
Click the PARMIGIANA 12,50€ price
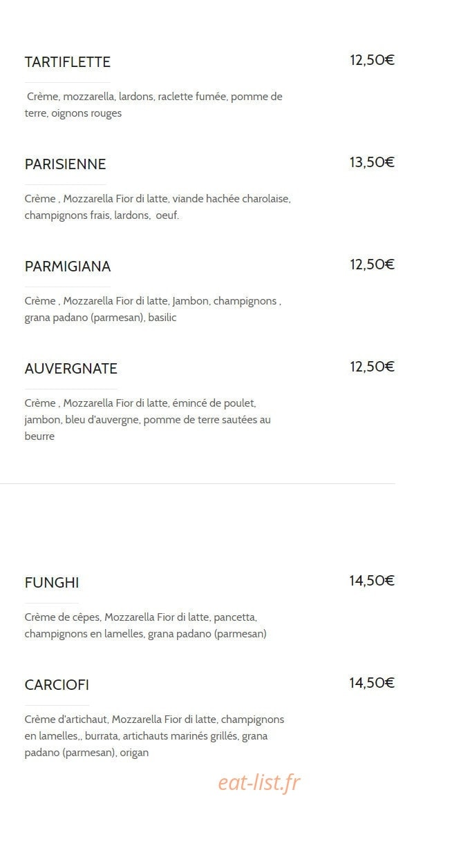pos(372,264)
